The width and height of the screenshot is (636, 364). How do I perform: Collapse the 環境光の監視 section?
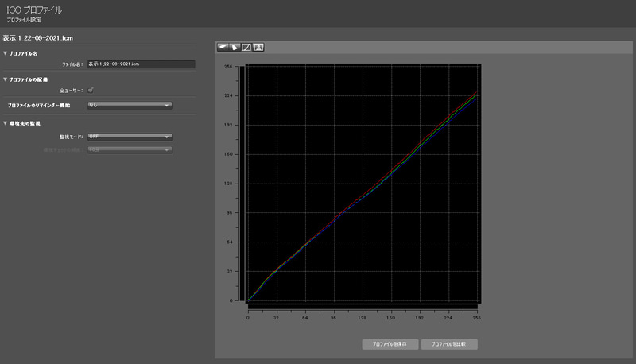pos(6,123)
